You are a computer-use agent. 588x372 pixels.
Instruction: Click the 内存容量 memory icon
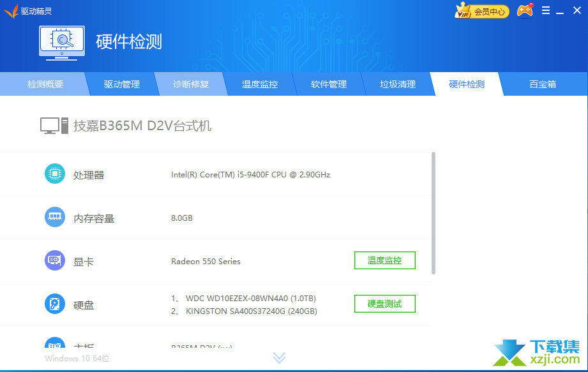pos(55,217)
